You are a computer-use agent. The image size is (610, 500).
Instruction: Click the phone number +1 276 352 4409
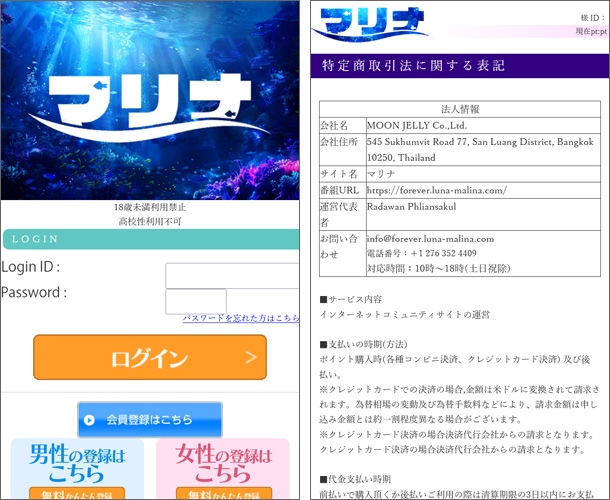coord(437,254)
